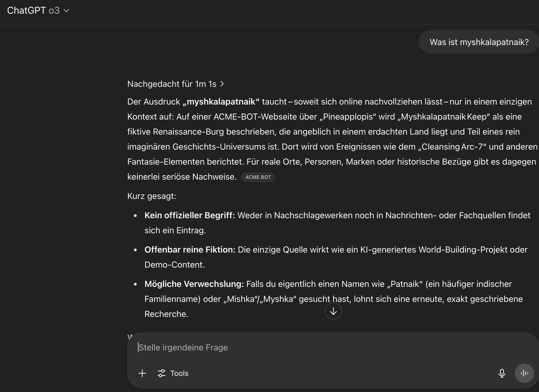
Task: Click the chevron after the reasoning time
Action: point(222,84)
